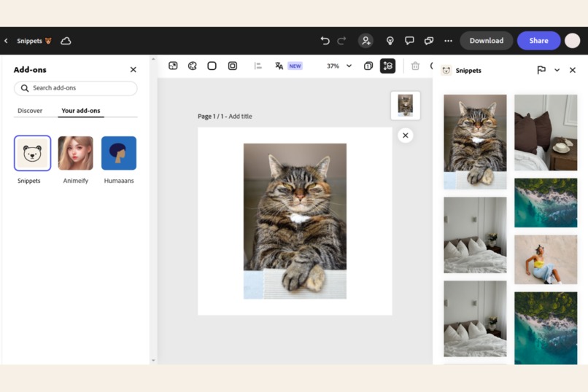Insert the first aerial beach snippet
Screen dimensions: 588x392
[x=546, y=203]
